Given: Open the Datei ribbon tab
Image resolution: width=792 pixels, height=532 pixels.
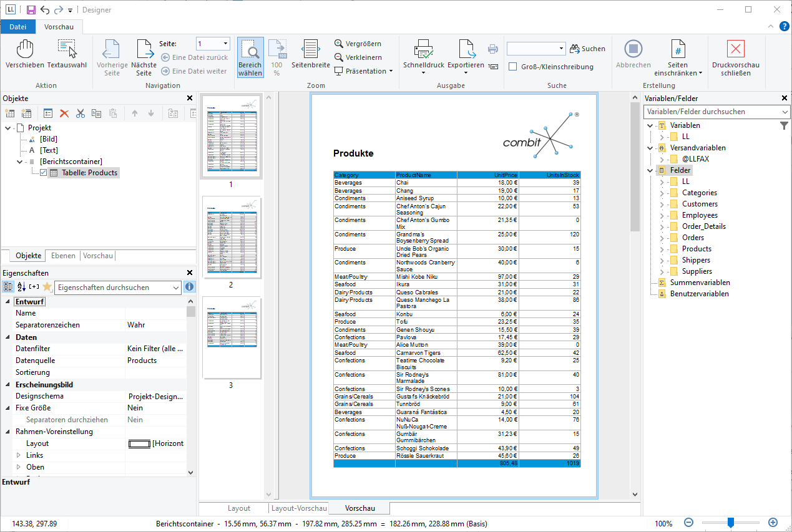Looking at the screenshot, I should point(18,27).
